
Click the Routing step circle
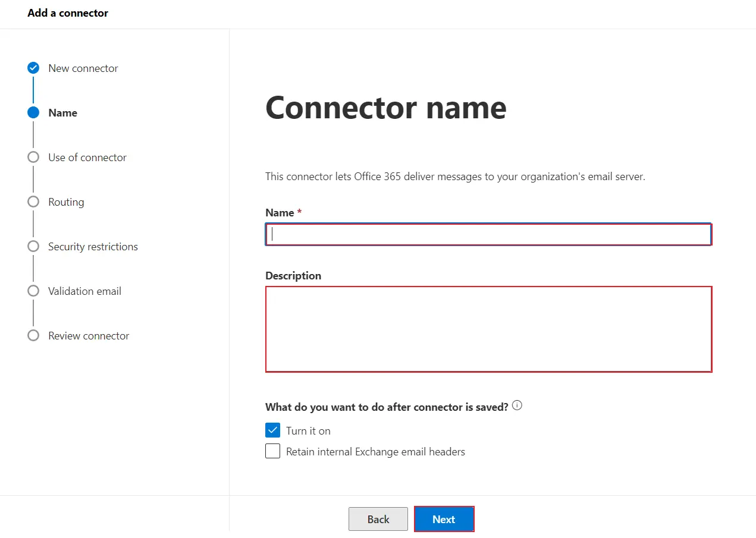[x=33, y=202]
